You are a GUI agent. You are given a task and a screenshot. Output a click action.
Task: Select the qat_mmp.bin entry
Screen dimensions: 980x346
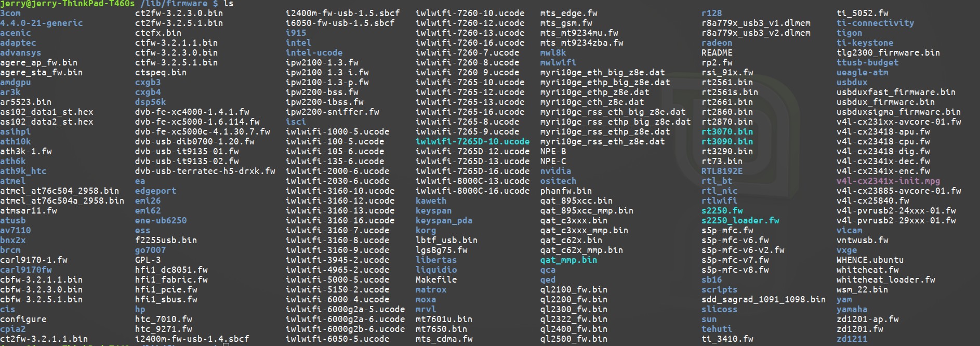568,260
